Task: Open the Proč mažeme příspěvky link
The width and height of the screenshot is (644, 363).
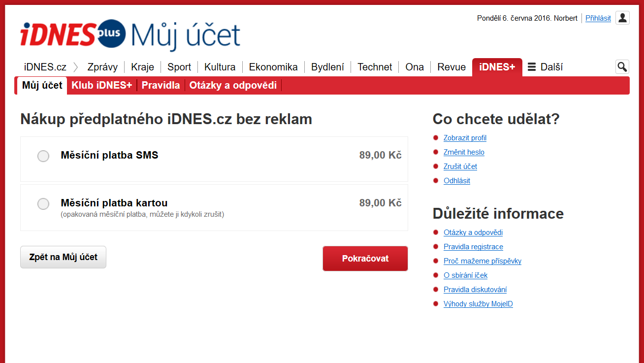Action: coord(483,261)
